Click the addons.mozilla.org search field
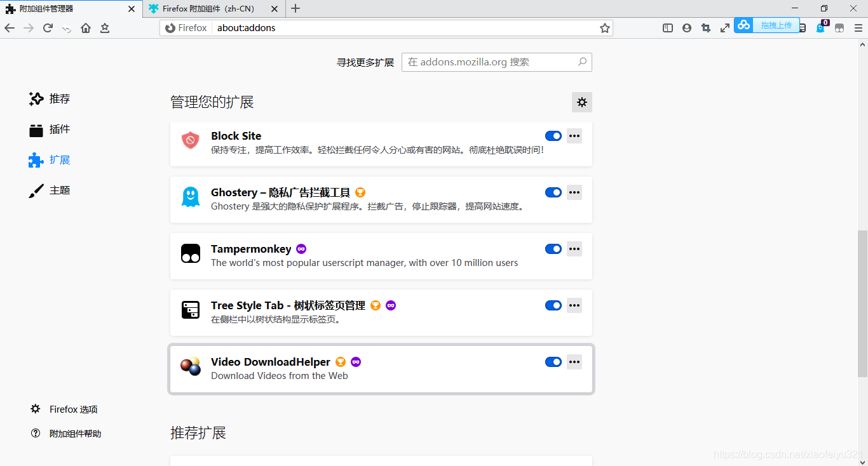The height and width of the screenshot is (466, 868). 497,62
